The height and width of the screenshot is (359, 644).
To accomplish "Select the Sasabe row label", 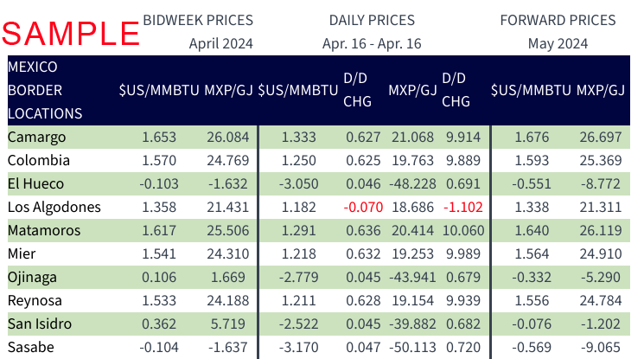I will 31,348.
